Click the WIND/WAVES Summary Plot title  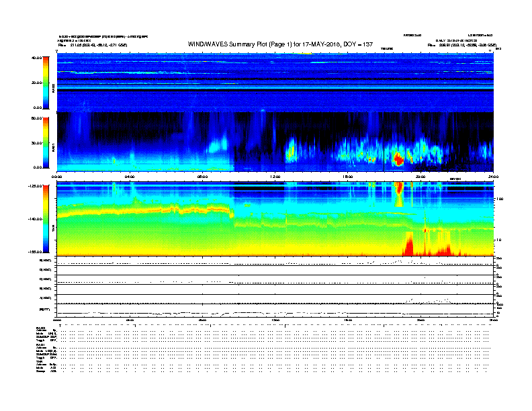point(280,44)
